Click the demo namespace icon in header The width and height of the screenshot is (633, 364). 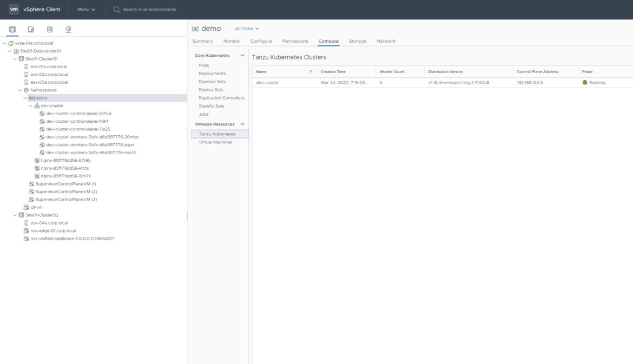tap(195, 29)
